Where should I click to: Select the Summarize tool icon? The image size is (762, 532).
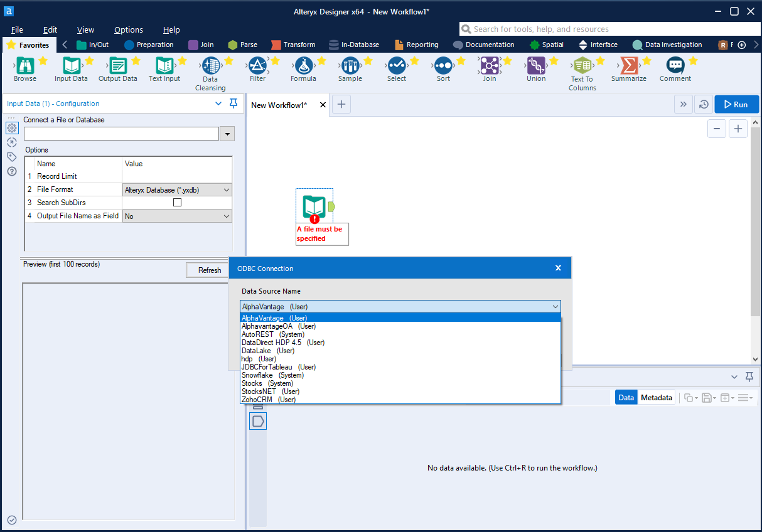[x=628, y=65]
